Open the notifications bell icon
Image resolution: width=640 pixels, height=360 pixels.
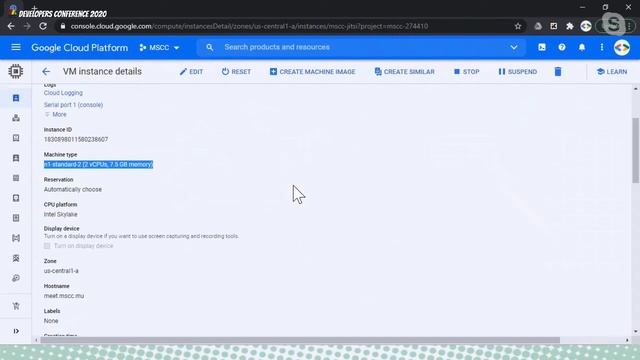coord(582,47)
